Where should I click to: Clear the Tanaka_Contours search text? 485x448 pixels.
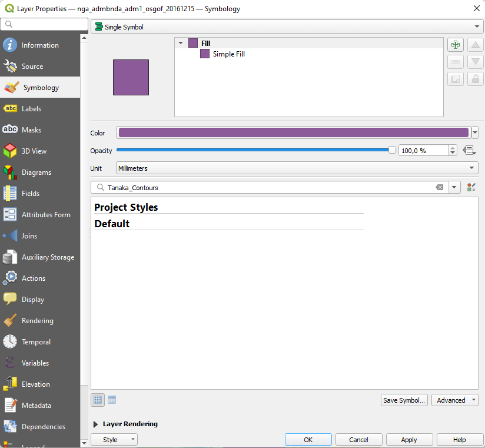pyautogui.click(x=440, y=188)
